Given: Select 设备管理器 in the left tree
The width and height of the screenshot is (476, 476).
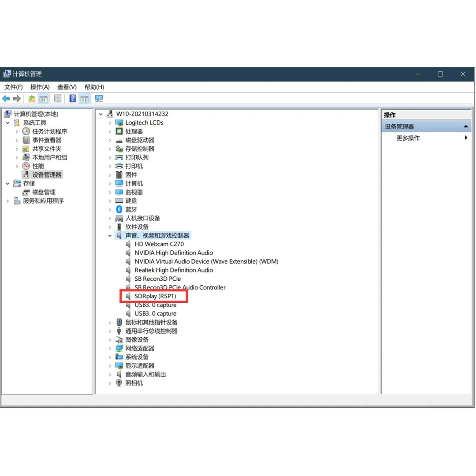Looking at the screenshot, I should pos(47,175).
